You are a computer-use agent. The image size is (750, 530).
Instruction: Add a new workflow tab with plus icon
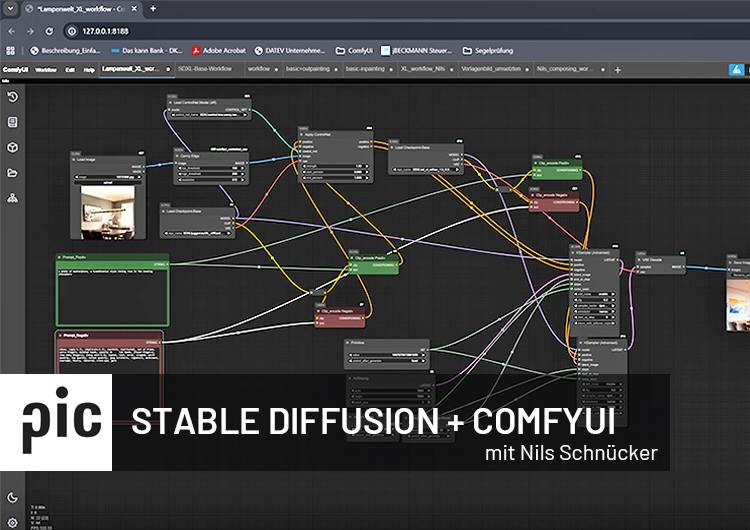click(x=617, y=70)
